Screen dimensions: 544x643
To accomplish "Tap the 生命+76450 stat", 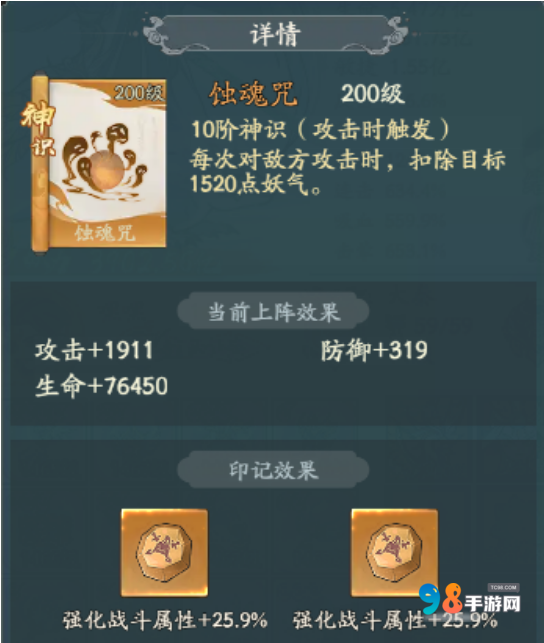I will [x=101, y=386].
